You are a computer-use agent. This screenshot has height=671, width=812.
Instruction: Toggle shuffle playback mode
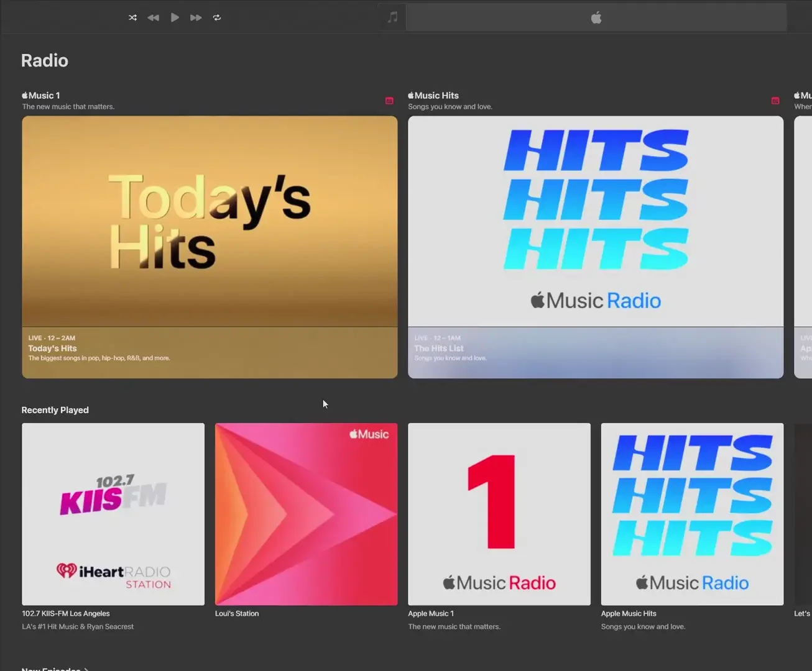pyautogui.click(x=132, y=17)
